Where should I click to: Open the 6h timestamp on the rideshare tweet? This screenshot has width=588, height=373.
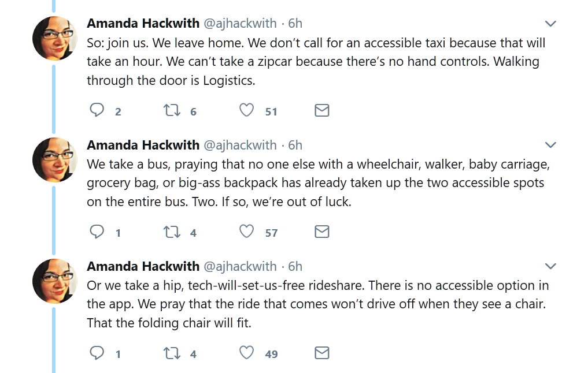(x=295, y=266)
